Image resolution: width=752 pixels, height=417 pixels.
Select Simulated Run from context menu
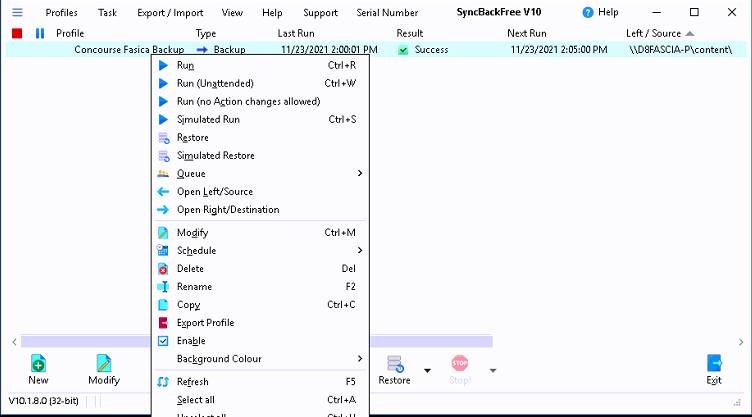tap(208, 120)
